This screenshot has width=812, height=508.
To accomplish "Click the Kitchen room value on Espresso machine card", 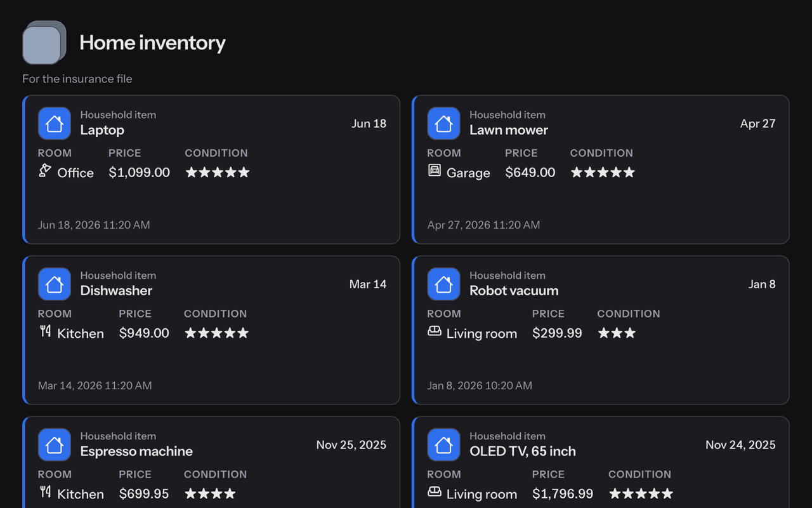I will [x=81, y=494].
